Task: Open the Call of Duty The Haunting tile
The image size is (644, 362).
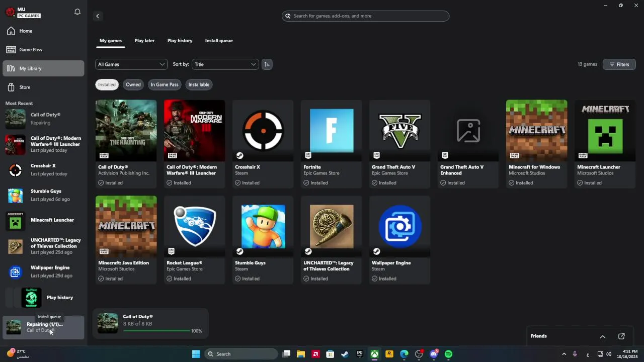Action: click(x=126, y=144)
